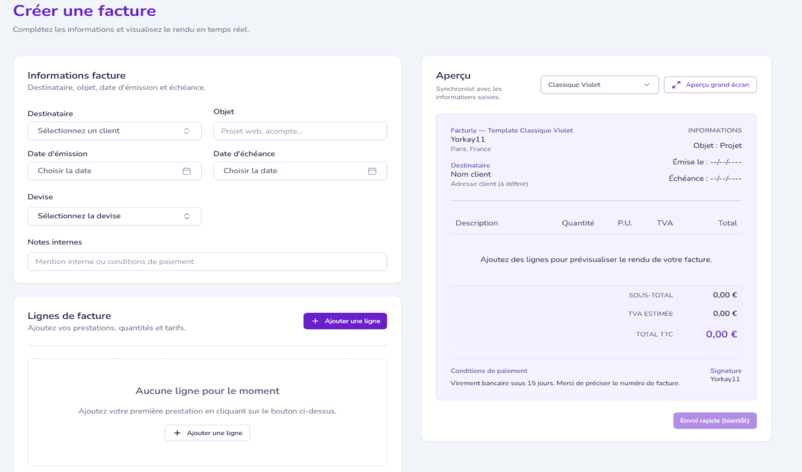The height and width of the screenshot is (472, 802).
Task: Click calendar icon in Date d'émission field
Action: [186, 171]
